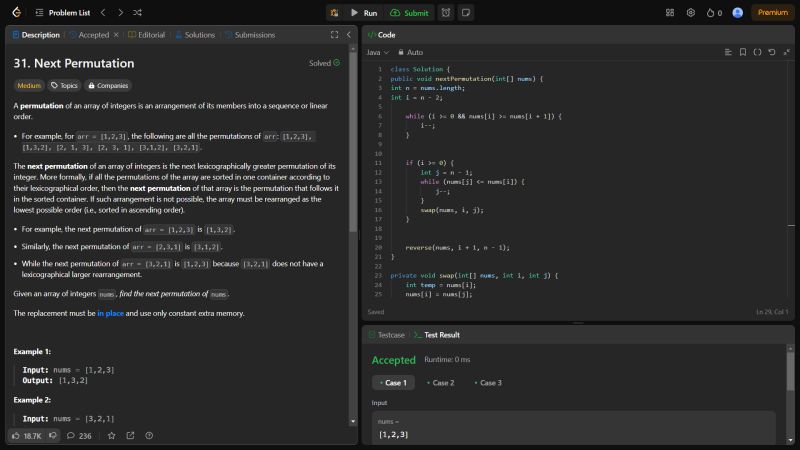The width and height of the screenshot is (800, 450).
Task: Click the description panel vertical scrollbar
Action: pyautogui.click(x=353, y=143)
